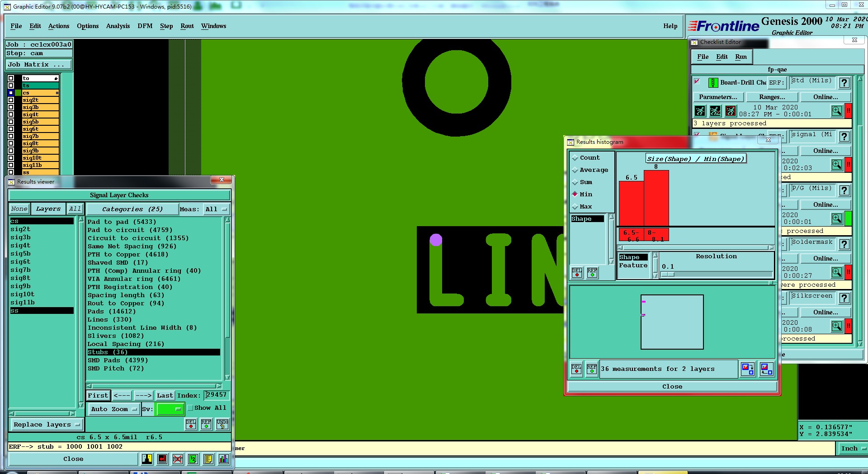Click the green status indicator for P/G check
Screen dimensions: 868x474
(x=849, y=218)
